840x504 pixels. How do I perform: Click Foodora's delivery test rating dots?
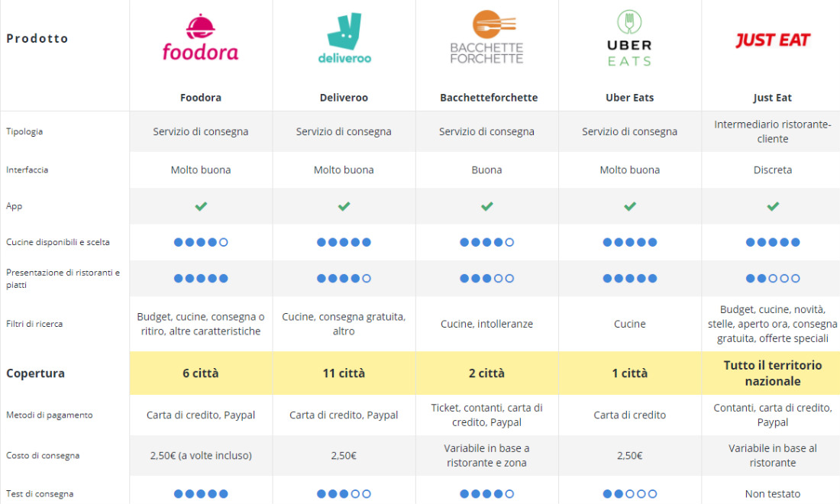201,494
